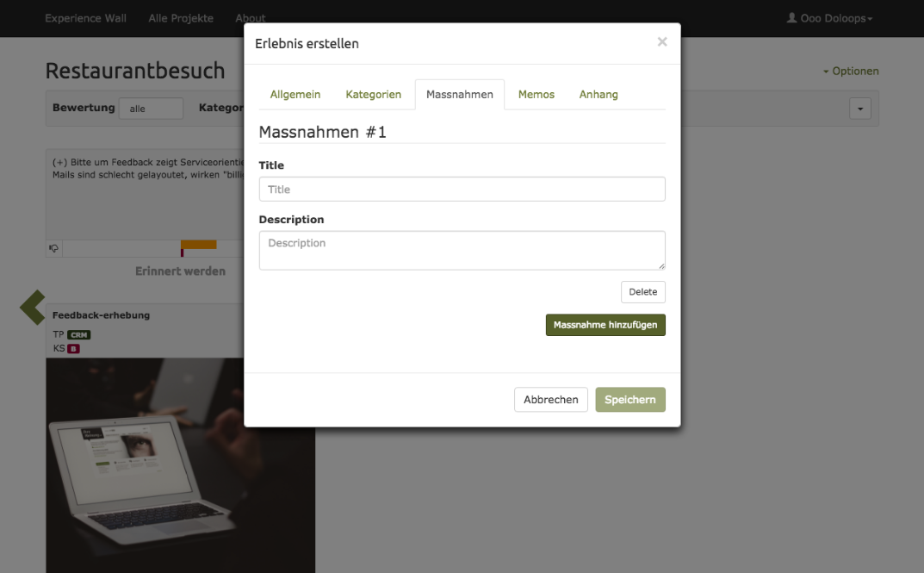Switch to the Allgemein tab
The image size is (924, 573).
[x=295, y=95]
